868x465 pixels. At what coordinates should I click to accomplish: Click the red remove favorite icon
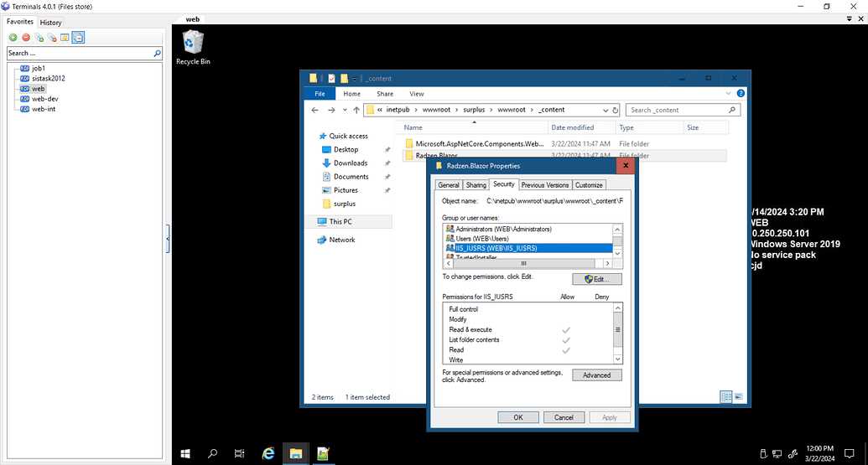click(26, 38)
